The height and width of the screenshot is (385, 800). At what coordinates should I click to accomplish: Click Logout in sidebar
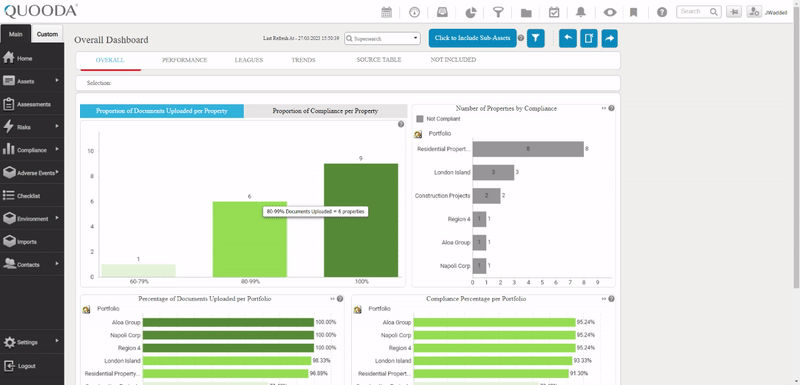click(32, 366)
